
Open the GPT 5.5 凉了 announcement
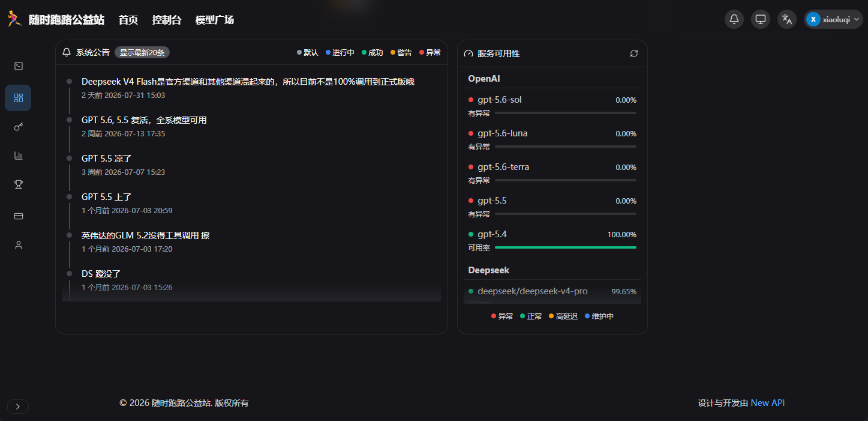[x=106, y=159]
